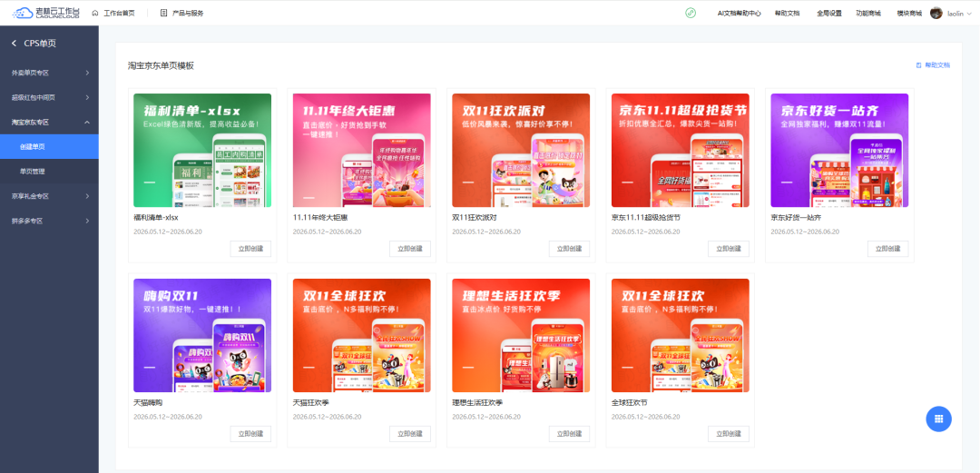Click the date range under 京东好货一站齐
Image resolution: width=980 pixels, height=473 pixels.
[x=806, y=232]
